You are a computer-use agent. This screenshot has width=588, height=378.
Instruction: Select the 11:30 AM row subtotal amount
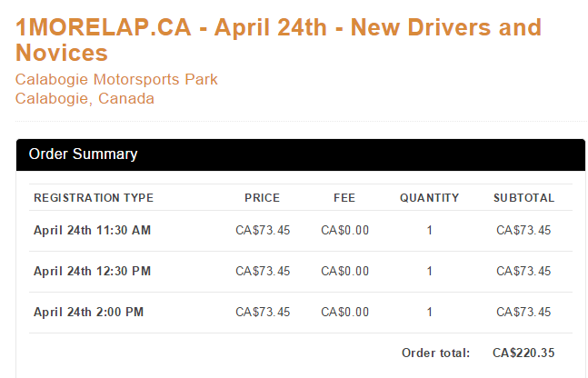523,230
